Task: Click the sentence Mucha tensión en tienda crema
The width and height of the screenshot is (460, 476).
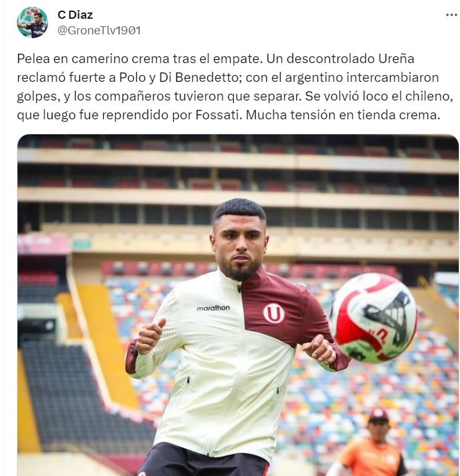Action: pos(342,115)
